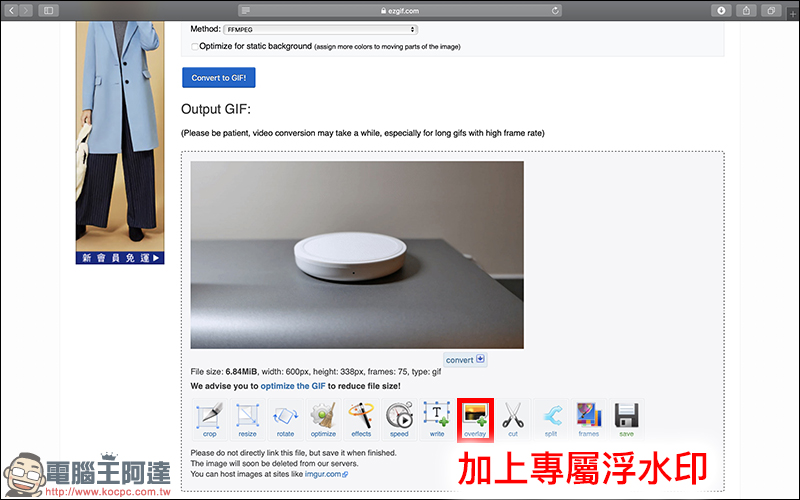Select the effects tool
This screenshot has height=500, width=800.
(x=361, y=419)
